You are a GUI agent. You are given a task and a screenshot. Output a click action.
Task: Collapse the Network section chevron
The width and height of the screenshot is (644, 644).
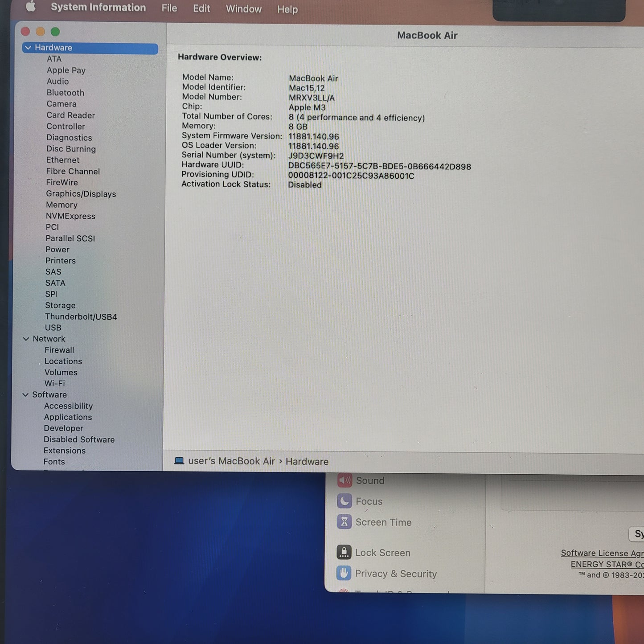click(x=26, y=339)
